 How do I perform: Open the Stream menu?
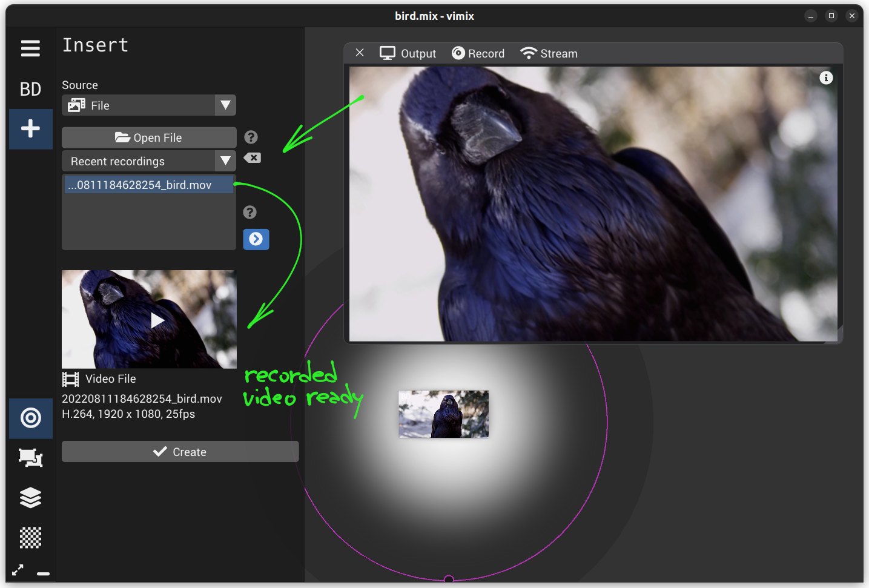549,53
